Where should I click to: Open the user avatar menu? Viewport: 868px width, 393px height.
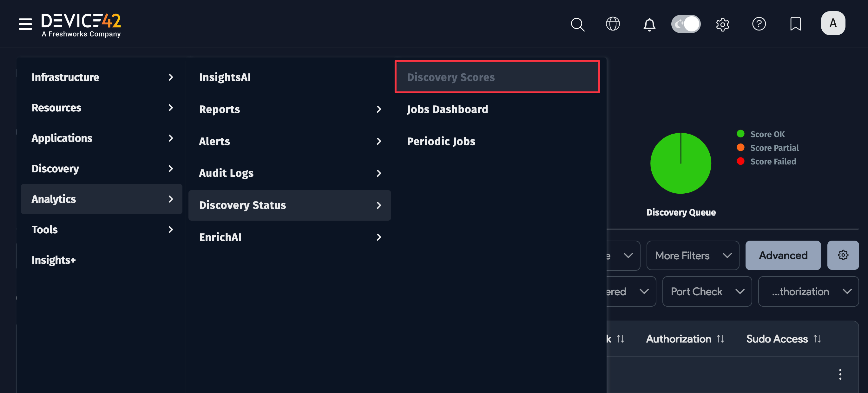click(833, 23)
